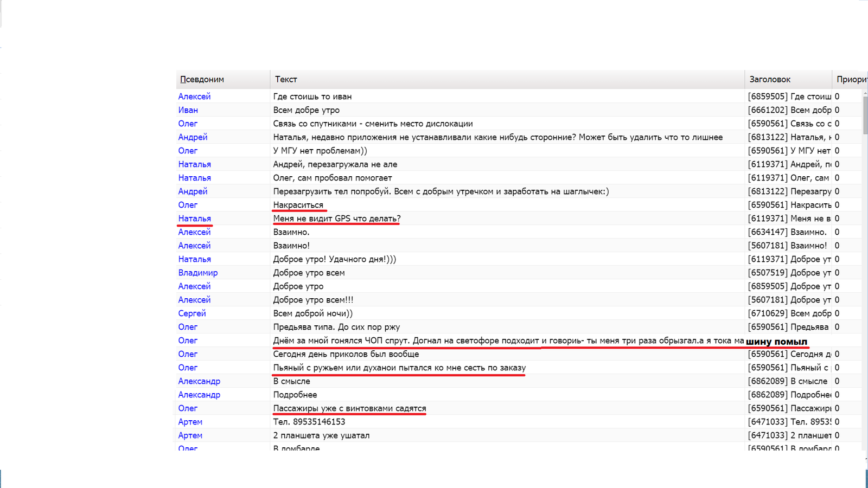The width and height of the screenshot is (868, 488).
Task: Select the text 'Сегодня день приколов был вообще'
Action: coord(346,354)
